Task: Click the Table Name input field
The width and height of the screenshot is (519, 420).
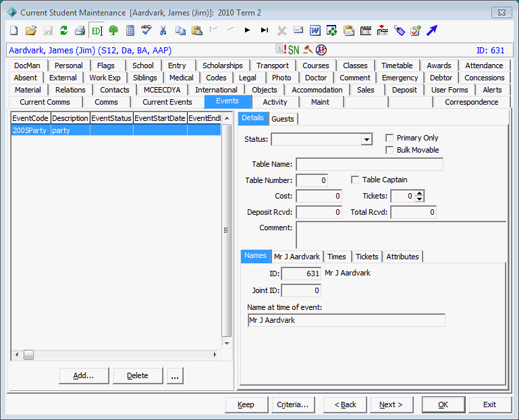Action: (x=369, y=164)
